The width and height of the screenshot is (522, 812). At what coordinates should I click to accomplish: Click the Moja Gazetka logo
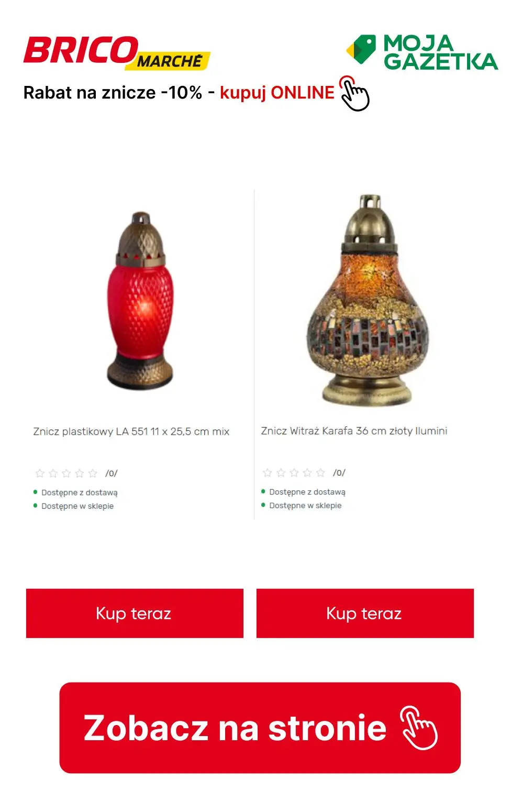[x=422, y=52]
